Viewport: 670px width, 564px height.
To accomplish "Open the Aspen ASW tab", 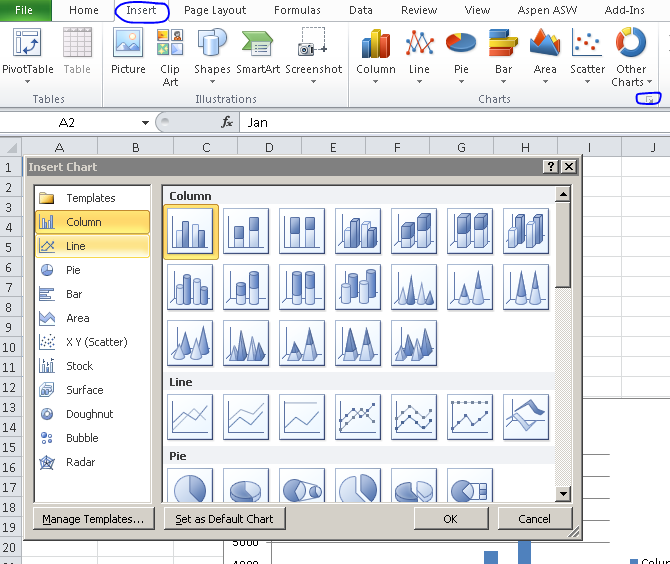I will (x=547, y=10).
